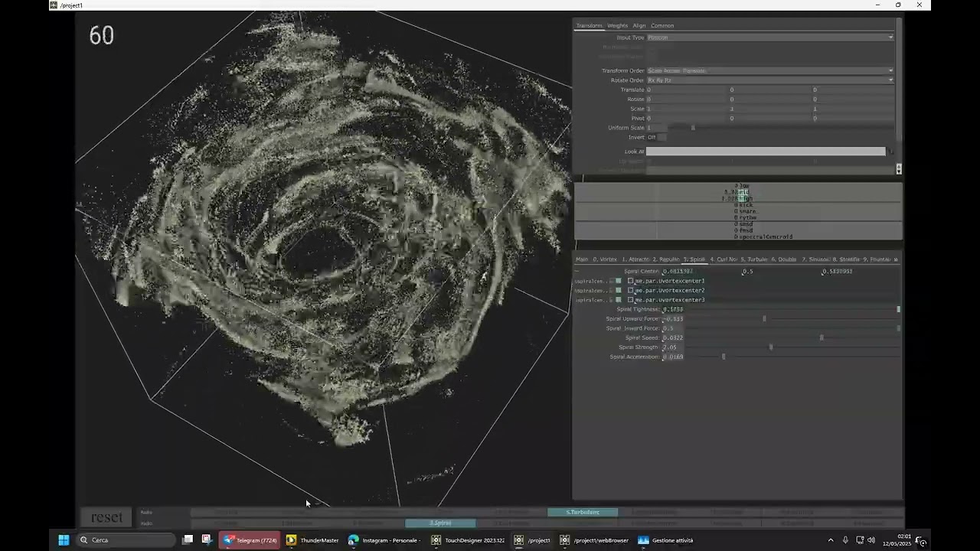Click the microphone icon in system tray
The width and height of the screenshot is (980, 551).
point(845,540)
